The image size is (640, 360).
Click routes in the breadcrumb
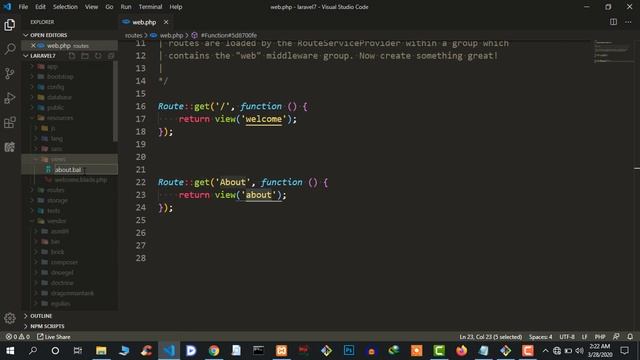tap(133, 36)
